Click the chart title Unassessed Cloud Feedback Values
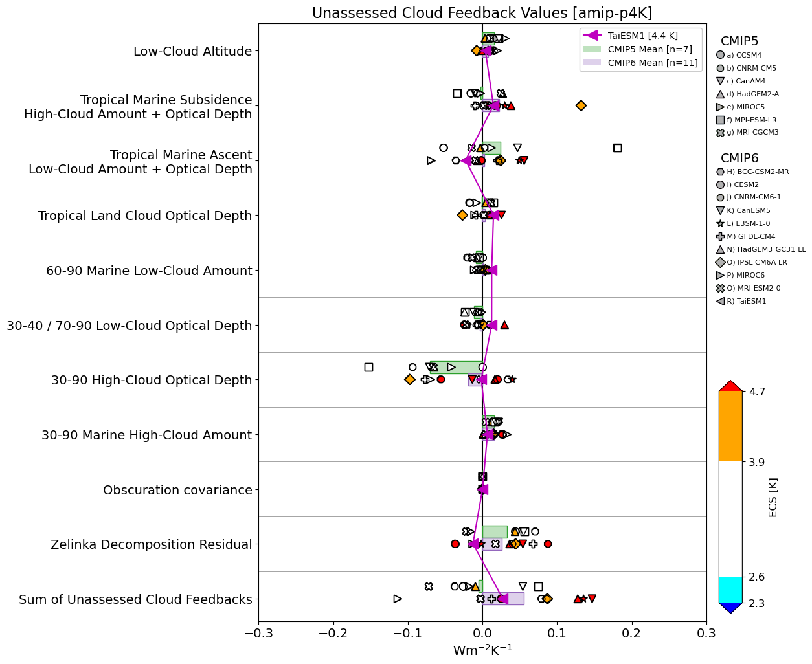The height and width of the screenshot is (664, 812). tap(482, 13)
